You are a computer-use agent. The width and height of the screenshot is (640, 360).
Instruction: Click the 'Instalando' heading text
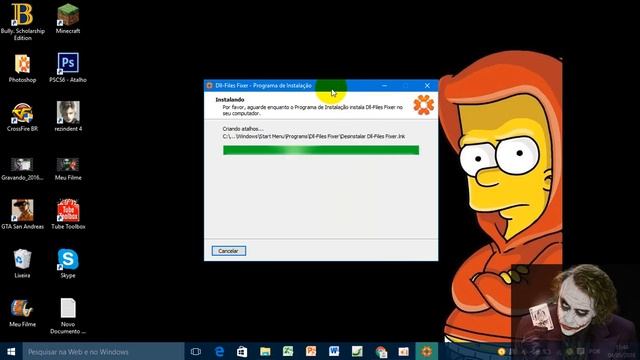tap(230, 100)
